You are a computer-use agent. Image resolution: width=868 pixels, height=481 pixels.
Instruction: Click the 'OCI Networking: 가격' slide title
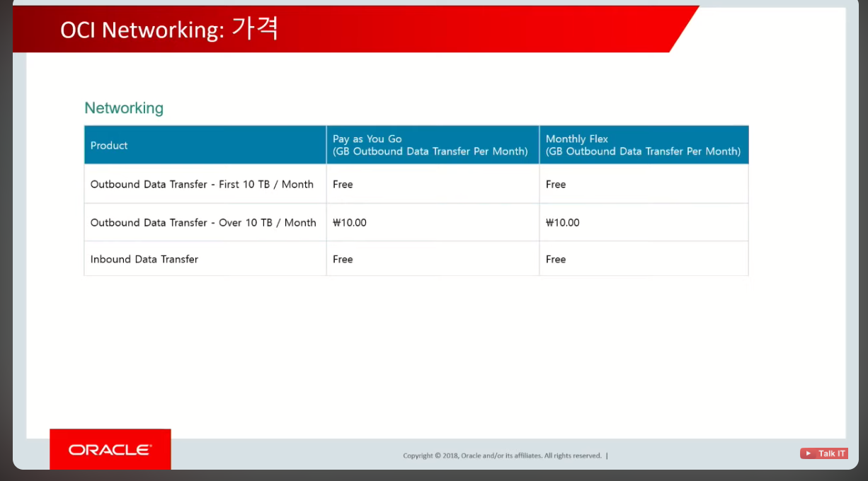(169, 29)
